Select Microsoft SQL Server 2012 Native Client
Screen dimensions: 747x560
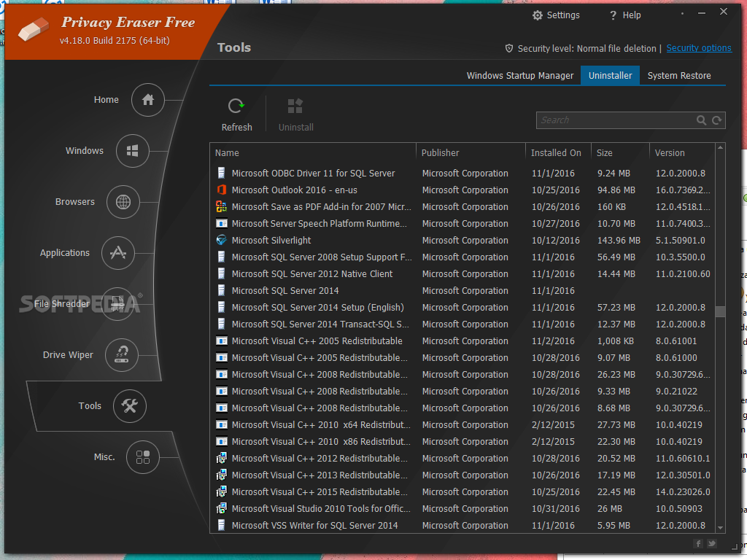click(462, 274)
